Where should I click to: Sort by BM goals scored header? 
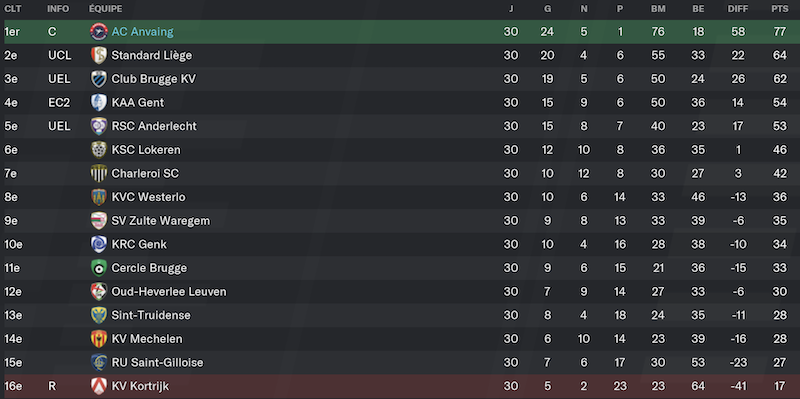click(x=658, y=9)
